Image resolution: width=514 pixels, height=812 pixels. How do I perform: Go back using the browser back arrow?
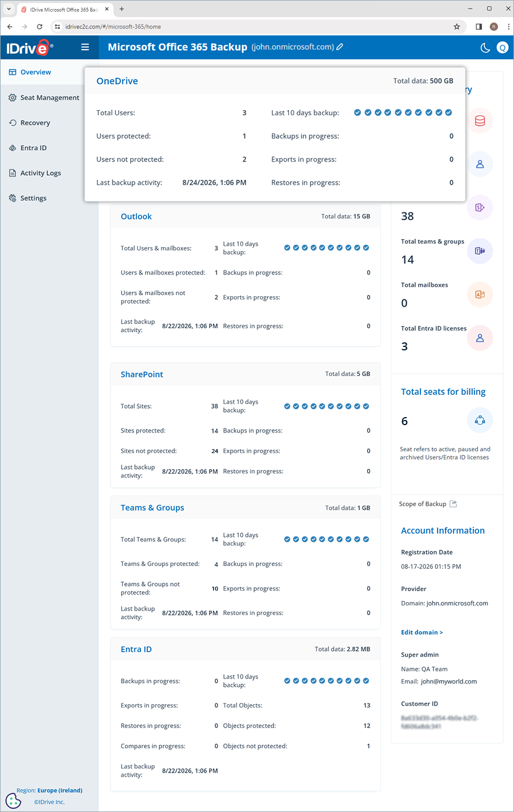10,27
